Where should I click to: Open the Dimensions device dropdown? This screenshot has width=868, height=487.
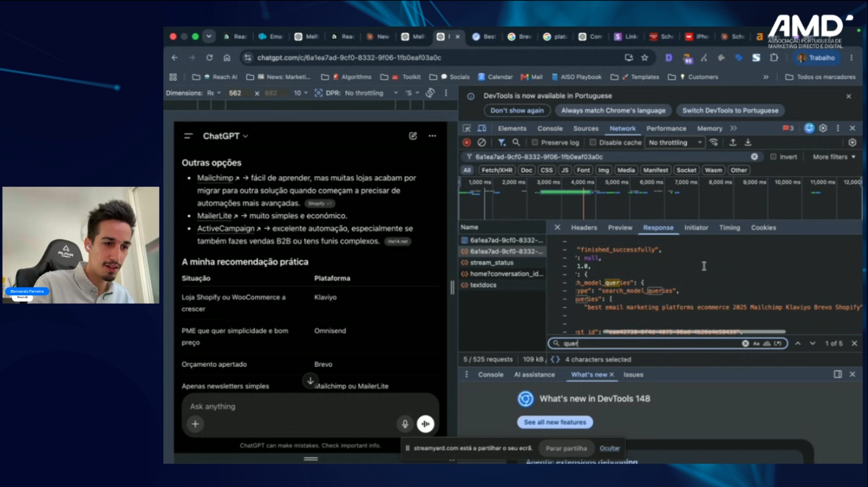coord(214,93)
